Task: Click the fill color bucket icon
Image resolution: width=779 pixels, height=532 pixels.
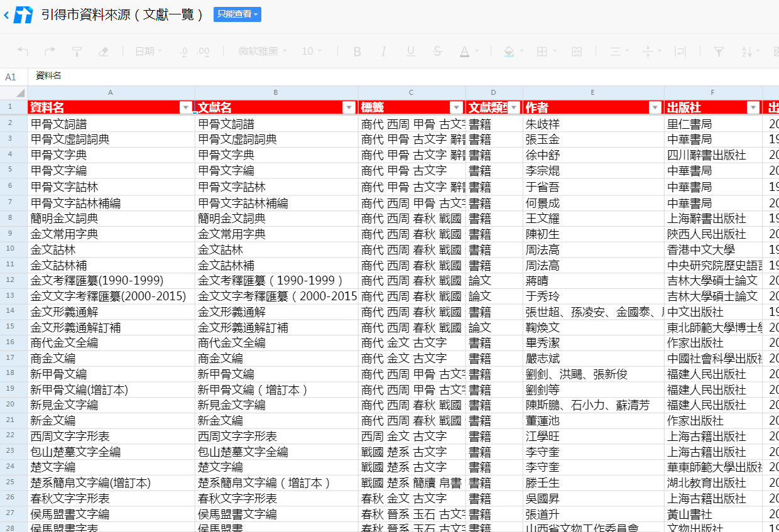Action: pyautogui.click(x=509, y=52)
